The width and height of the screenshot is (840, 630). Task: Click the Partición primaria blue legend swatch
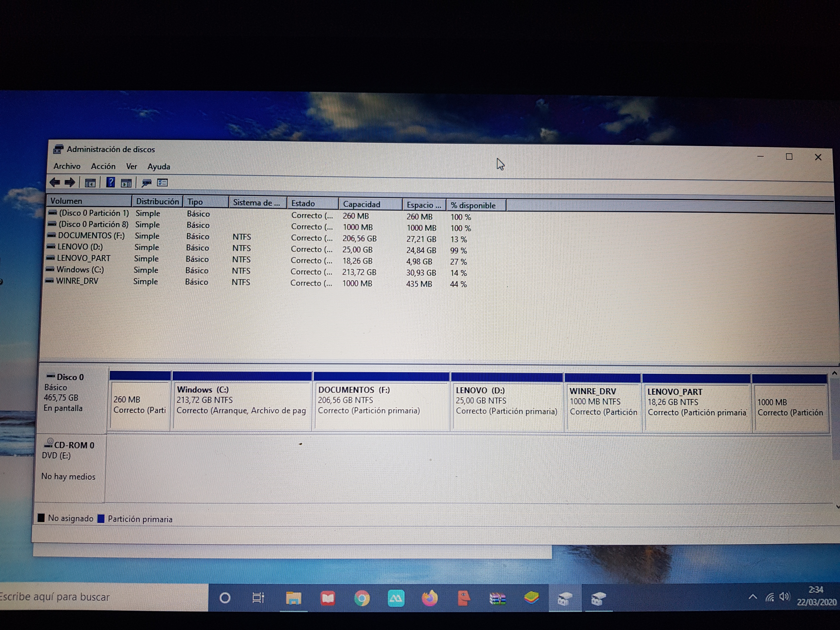tap(101, 519)
